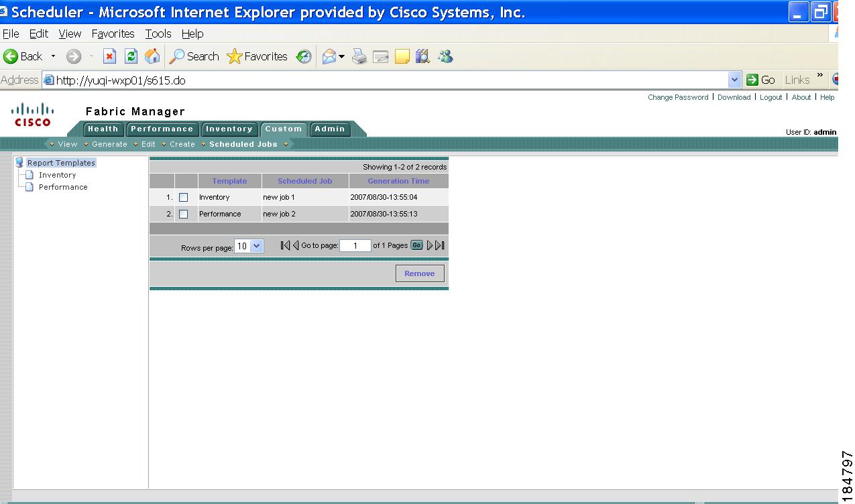855x504 pixels.
Task: Open Rows per page dropdown
Action: (249, 246)
